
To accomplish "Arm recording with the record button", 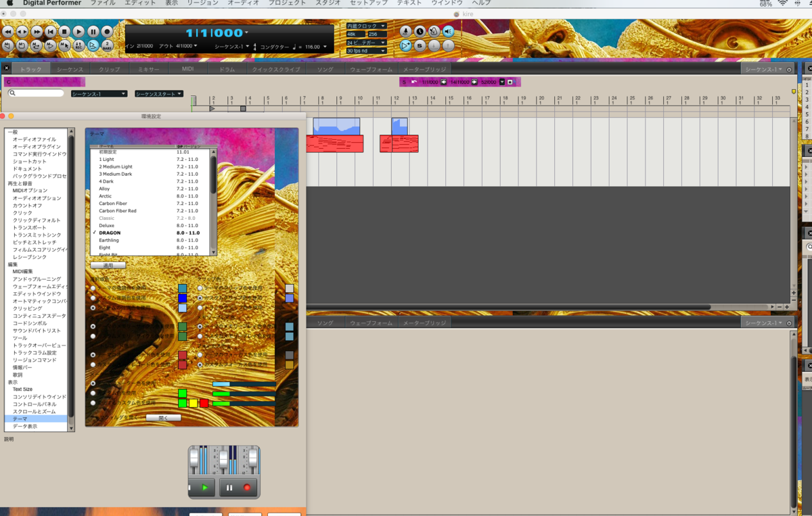I will [107, 32].
